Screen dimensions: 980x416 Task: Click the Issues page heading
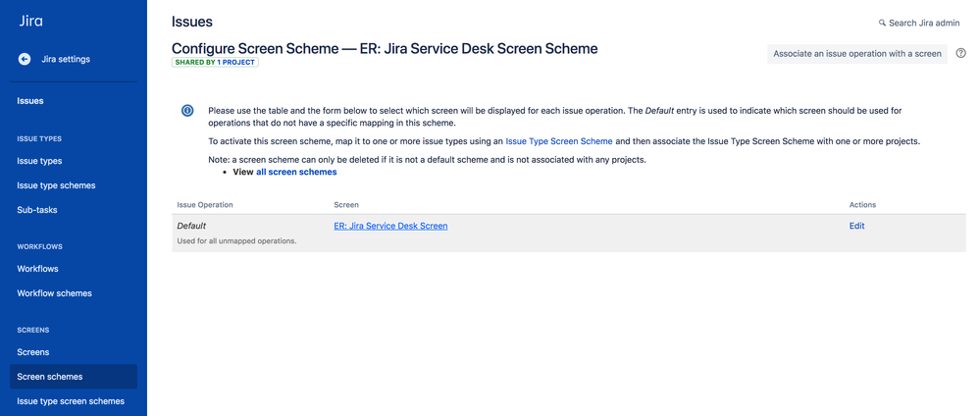click(192, 22)
